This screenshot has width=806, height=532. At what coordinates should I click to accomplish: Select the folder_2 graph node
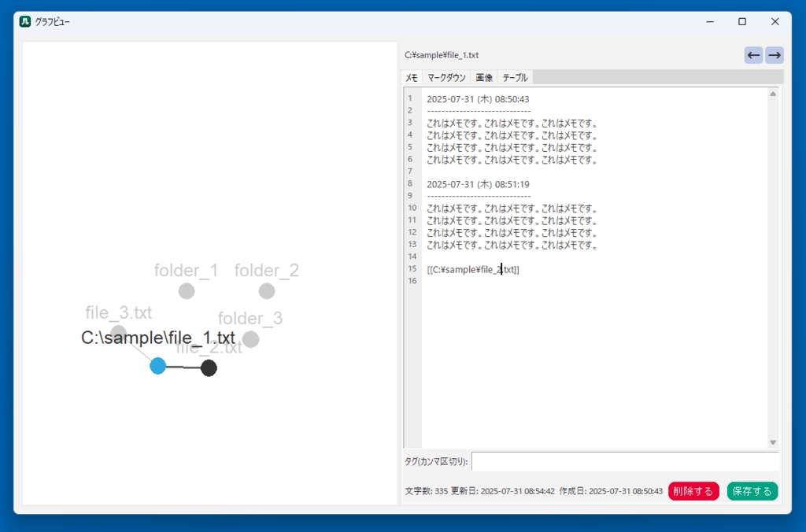(267, 291)
